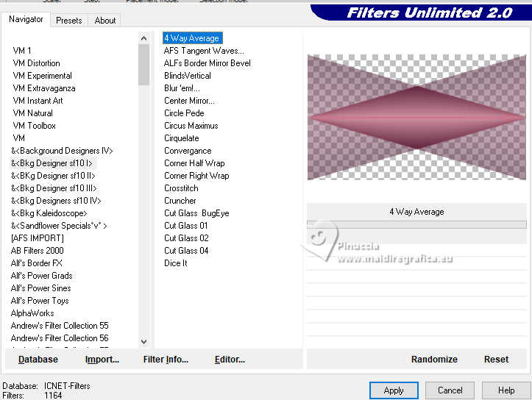The image size is (532, 400).
Task: Select VM Distortion category
Action: [x=36, y=63]
